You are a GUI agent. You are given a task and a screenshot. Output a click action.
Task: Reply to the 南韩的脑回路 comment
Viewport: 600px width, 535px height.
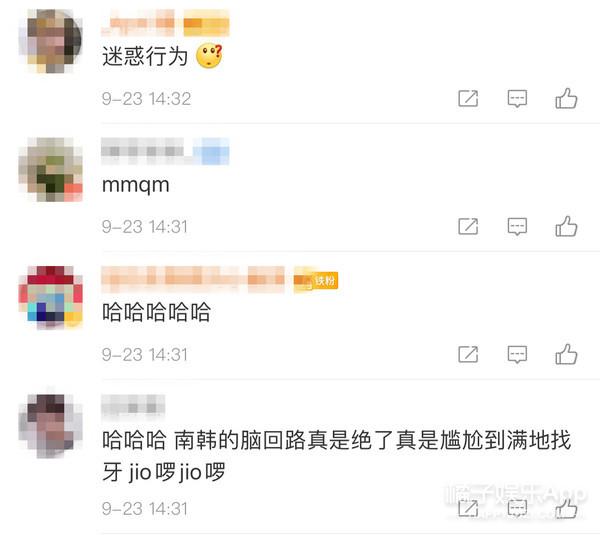click(517, 509)
